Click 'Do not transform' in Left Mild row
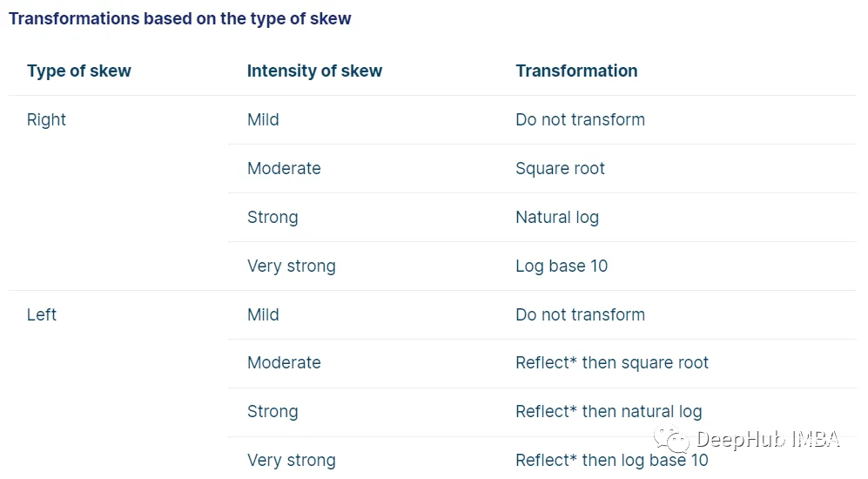Screen dimensions: 868x479 coord(580,314)
